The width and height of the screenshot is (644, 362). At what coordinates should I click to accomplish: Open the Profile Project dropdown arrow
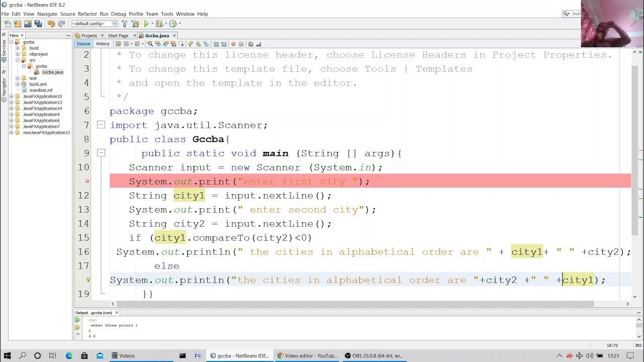180,24
